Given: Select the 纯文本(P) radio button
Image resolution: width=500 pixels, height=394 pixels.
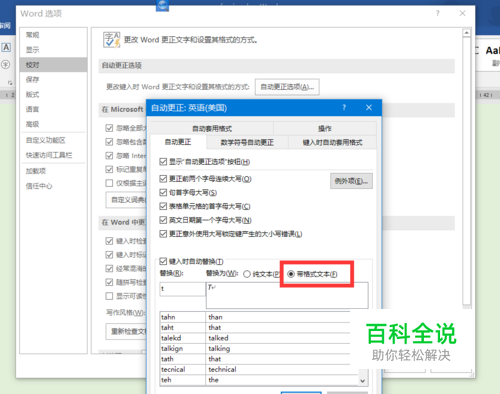Looking at the screenshot, I should point(247,274).
